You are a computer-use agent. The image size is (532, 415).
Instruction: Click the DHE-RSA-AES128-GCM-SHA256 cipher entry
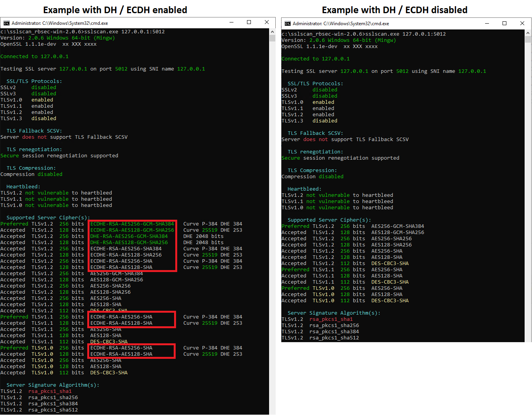pyautogui.click(x=129, y=243)
